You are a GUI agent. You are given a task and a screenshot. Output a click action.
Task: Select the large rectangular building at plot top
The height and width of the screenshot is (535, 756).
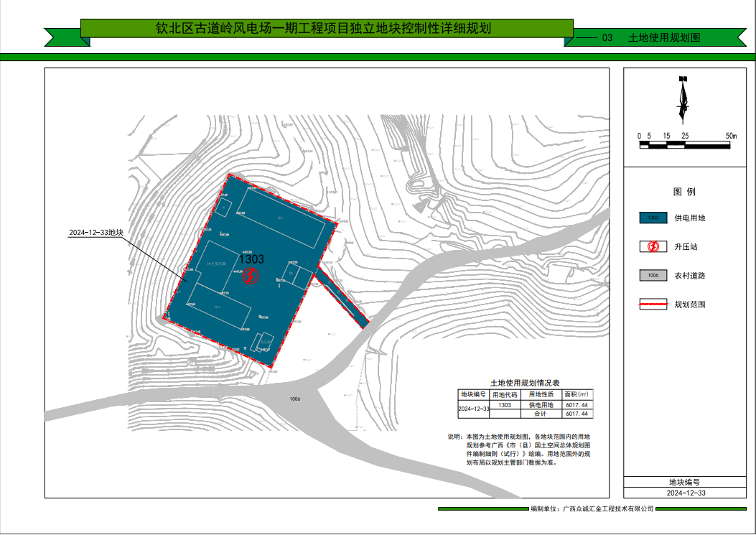click(281, 217)
